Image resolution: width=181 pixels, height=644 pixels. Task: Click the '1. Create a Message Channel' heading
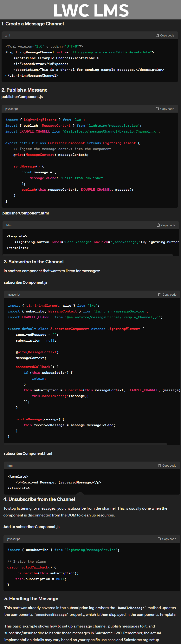(33, 24)
